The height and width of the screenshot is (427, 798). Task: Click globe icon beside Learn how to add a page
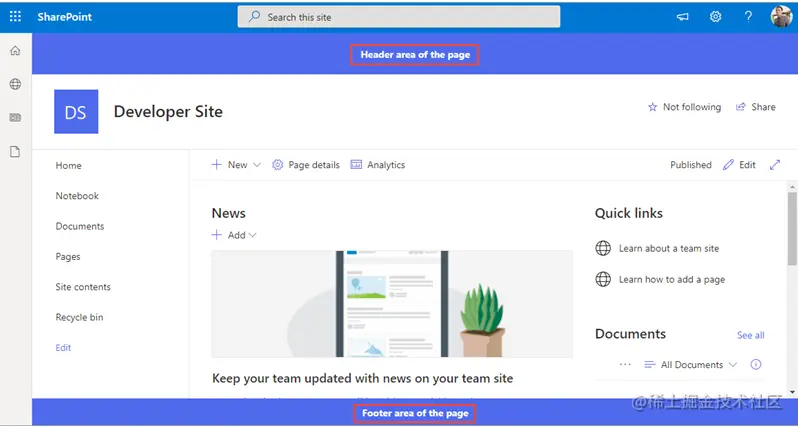tap(603, 279)
